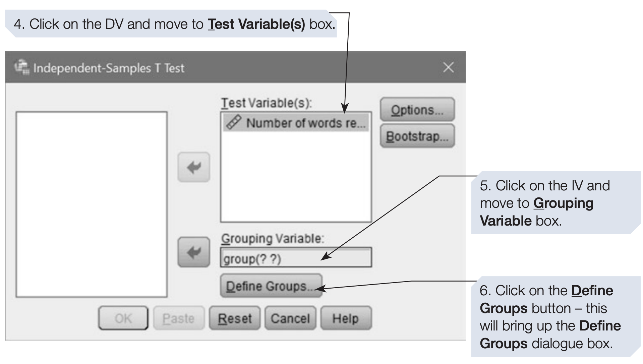Open Help for this dialog
This screenshot has width=643, height=364.
[346, 318]
